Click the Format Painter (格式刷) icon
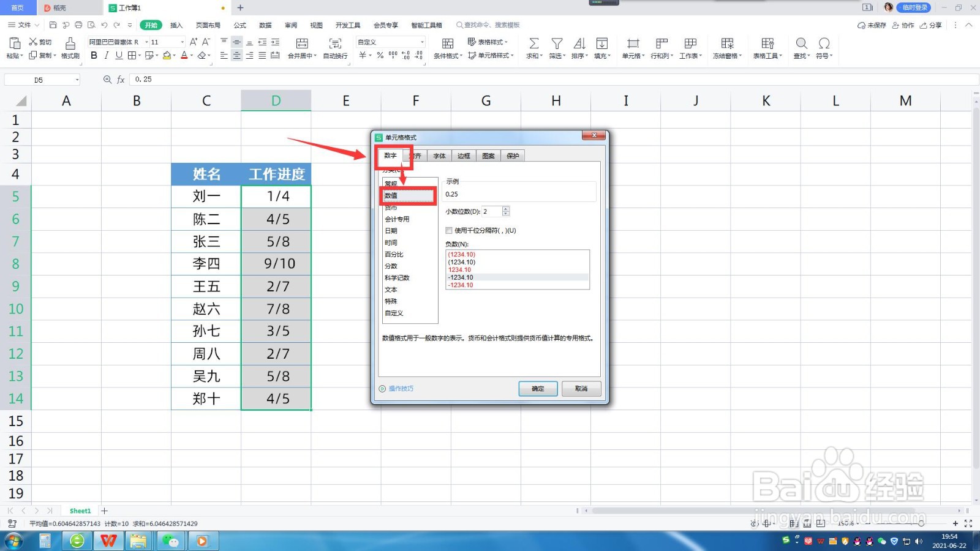Image resolution: width=980 pixels, height=551 pixels. [70, 43]
